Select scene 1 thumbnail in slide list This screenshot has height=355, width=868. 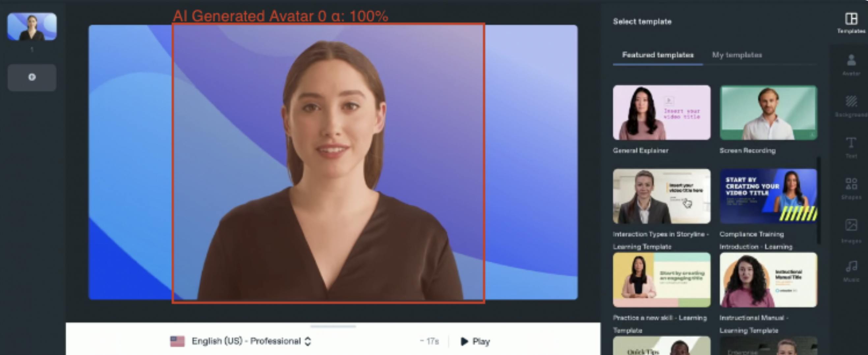(32, 26)
